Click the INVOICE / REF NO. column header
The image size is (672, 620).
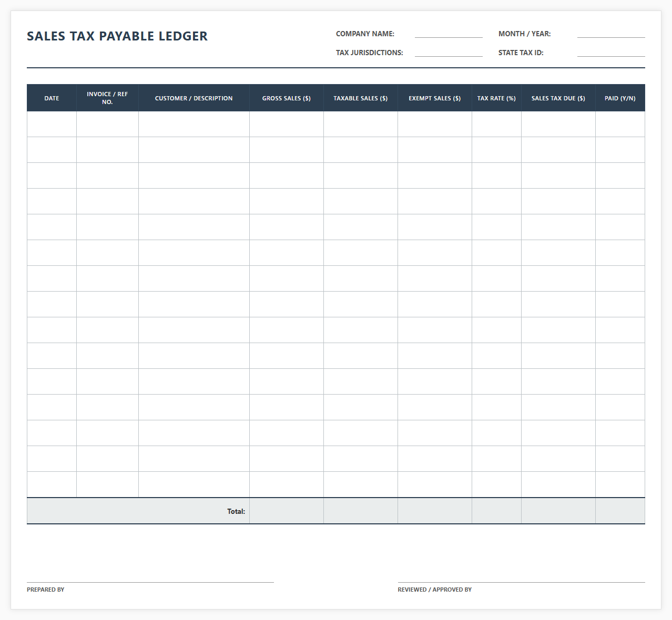(x=107, y=98)
